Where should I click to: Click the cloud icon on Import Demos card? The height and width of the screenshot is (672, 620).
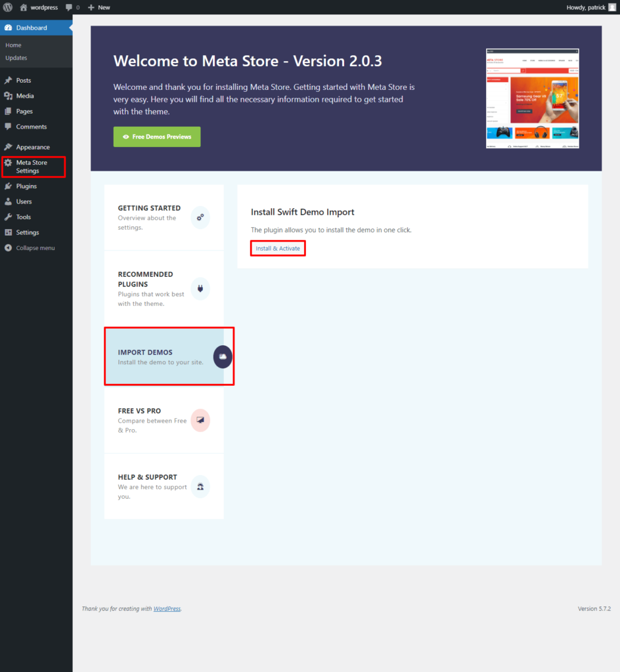[223, 356]
